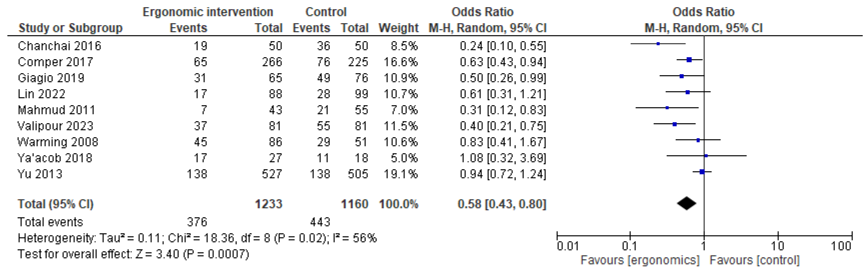Click the "Favours [ergonomics]" axis label
Image resolution: width=868 pixels, height=275 pixels.
click(x=640, y=260)
